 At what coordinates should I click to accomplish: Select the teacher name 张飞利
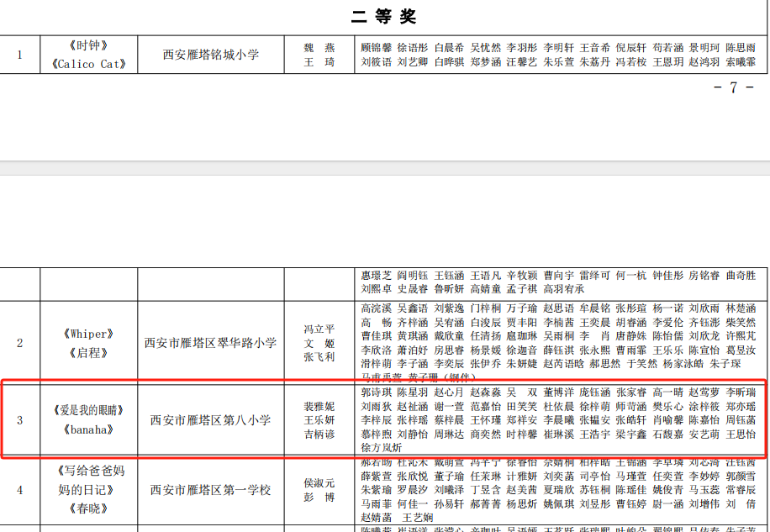(319, 357)
